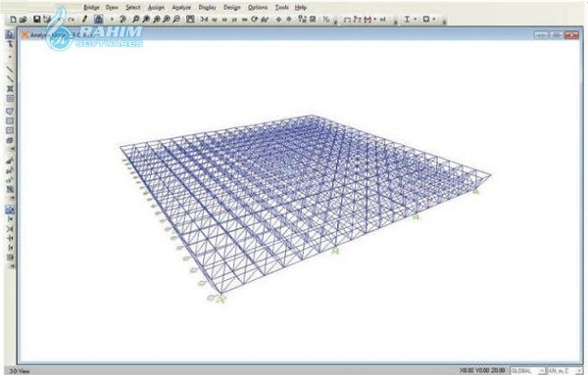The image size is (588, 375).
Task: Expand overflow chevron after concrete design icon
Action: point(444,22)
